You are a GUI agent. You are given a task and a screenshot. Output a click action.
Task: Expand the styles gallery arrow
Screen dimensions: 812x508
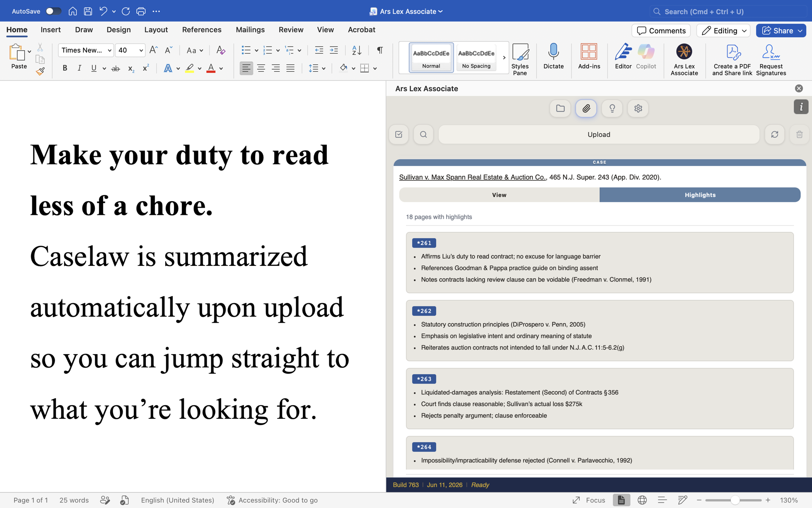click(x=504, y=58)
